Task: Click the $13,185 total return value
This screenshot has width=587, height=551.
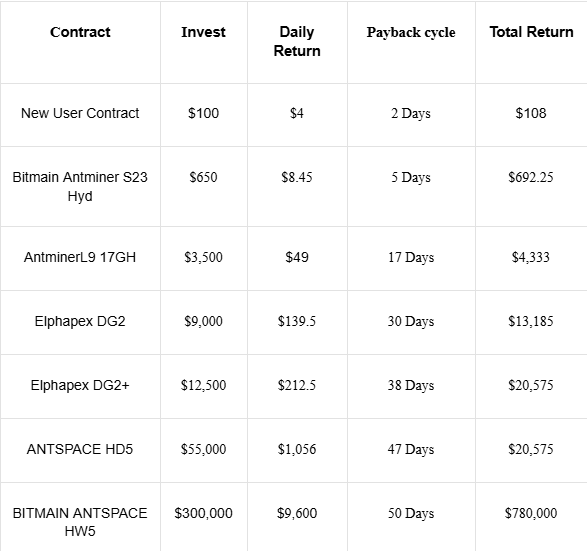Action: 531,322
